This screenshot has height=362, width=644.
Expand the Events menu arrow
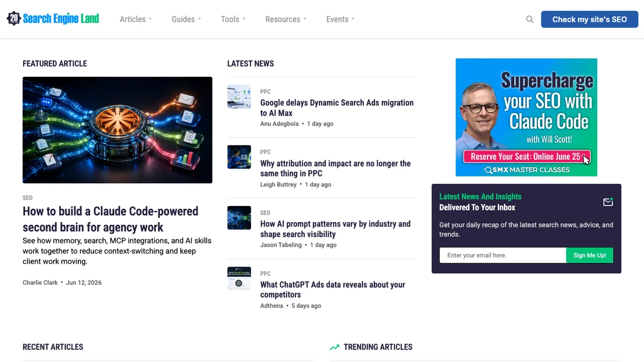click(353, 19)
